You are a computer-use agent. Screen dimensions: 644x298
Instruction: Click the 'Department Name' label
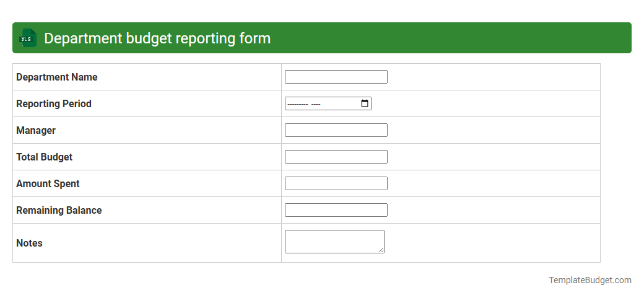(57, 77)
